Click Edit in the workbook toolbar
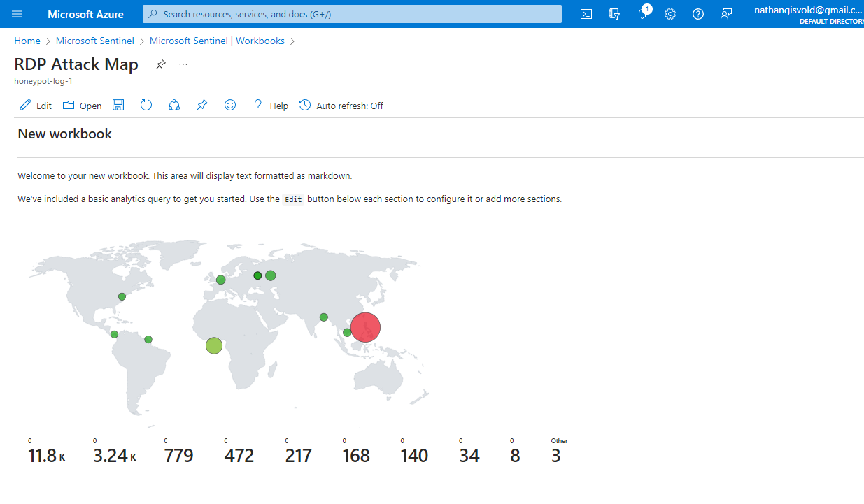Screen dimensions: 864x504 [x=36, y=106]
